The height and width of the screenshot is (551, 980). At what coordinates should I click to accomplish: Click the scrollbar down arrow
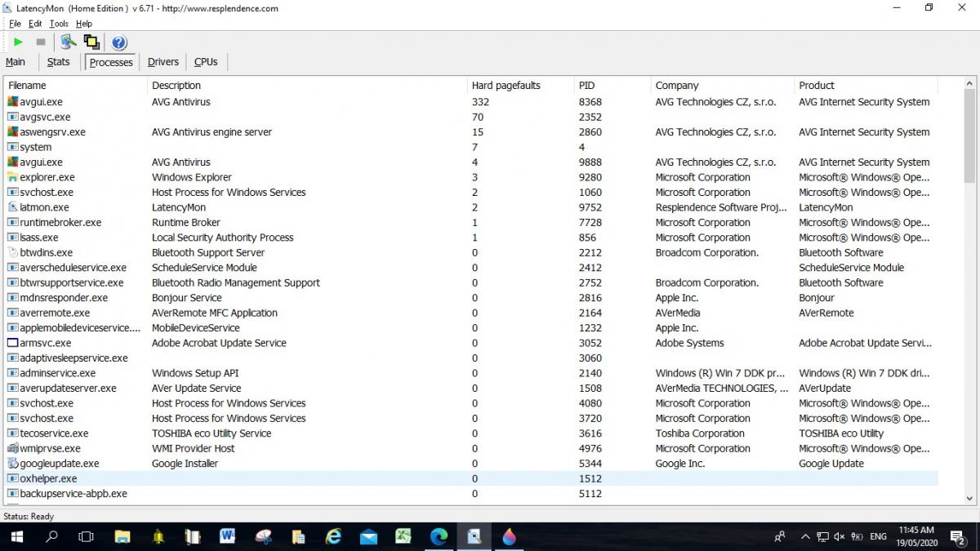click(x=970, y=497)
